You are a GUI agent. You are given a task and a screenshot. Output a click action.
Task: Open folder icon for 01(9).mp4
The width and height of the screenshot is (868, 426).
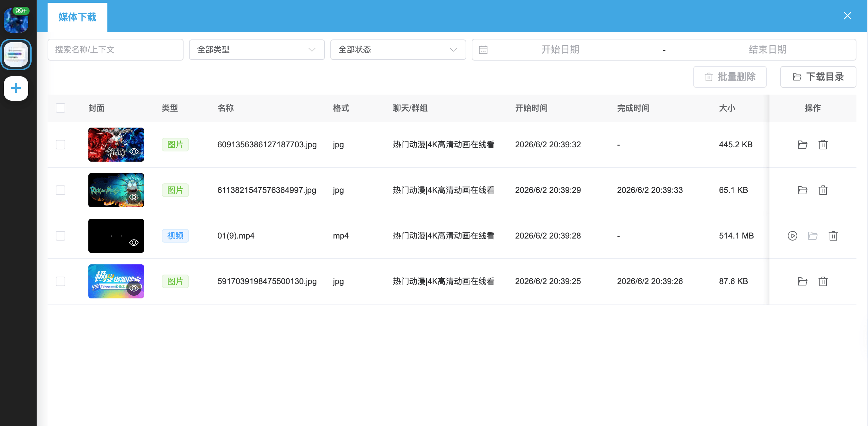(x=813, y=236)
